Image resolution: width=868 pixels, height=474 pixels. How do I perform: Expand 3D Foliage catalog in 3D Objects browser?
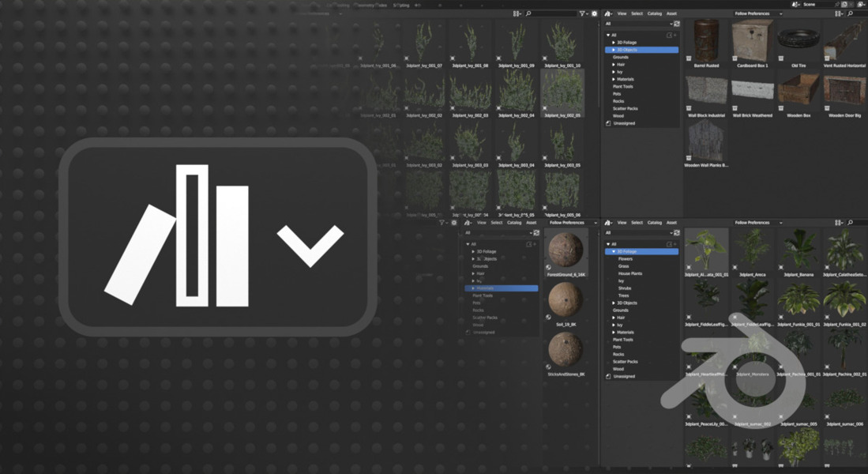coord(614,42)
